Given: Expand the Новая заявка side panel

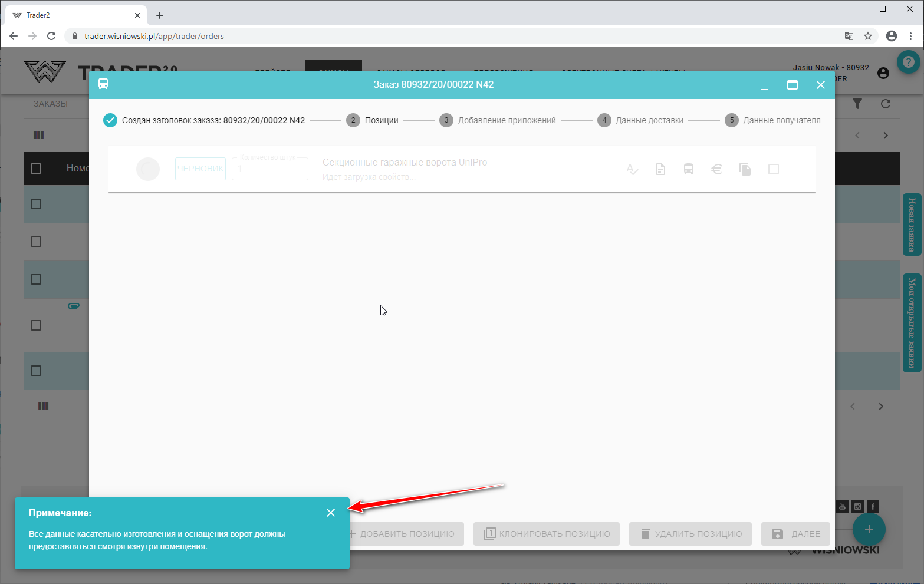Looking at the screenshot, I should click(912, 225).
